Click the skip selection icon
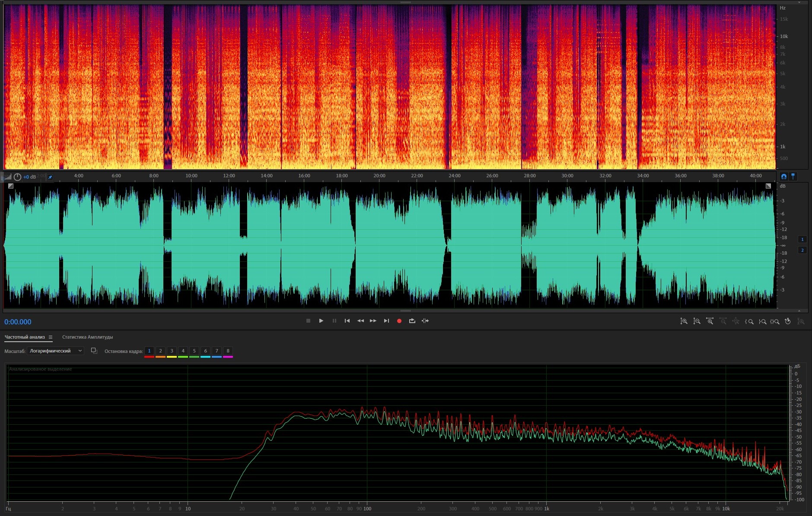 coord(425,321)
